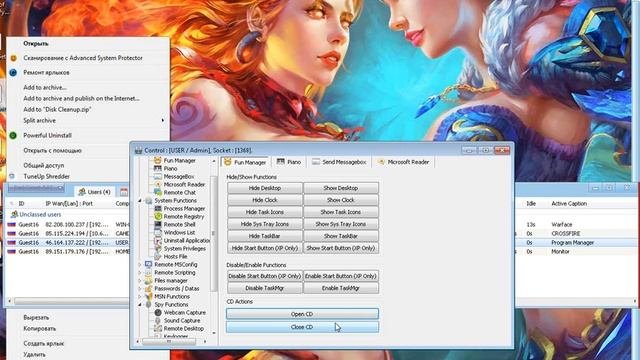Open the Remote Shell tree icon
This screenshot has height=360, width=640.
pos(158,224)
